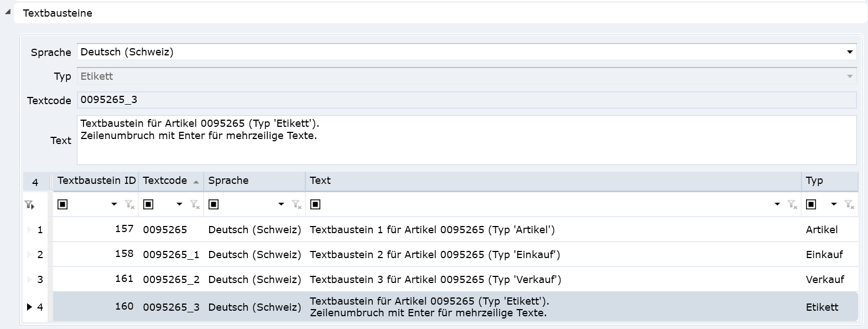Clear filter on Textcode column
This screenshot has width=868, height=329.
point(195,205)
